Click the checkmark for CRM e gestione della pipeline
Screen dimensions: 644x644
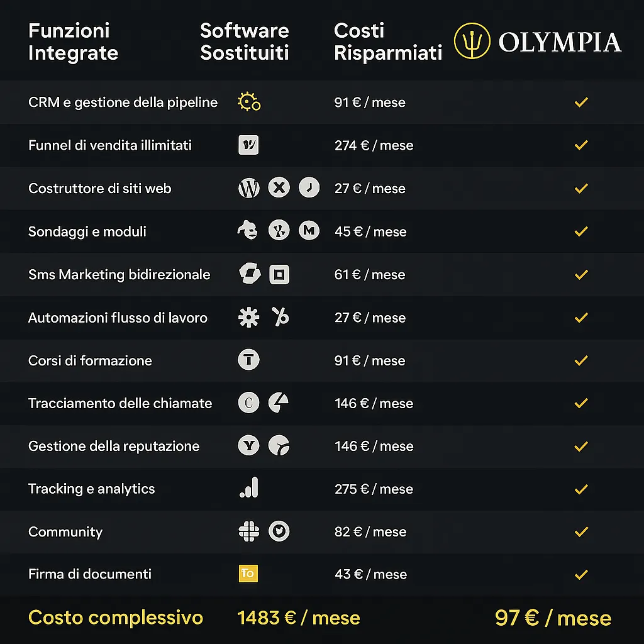pos(581,102)
